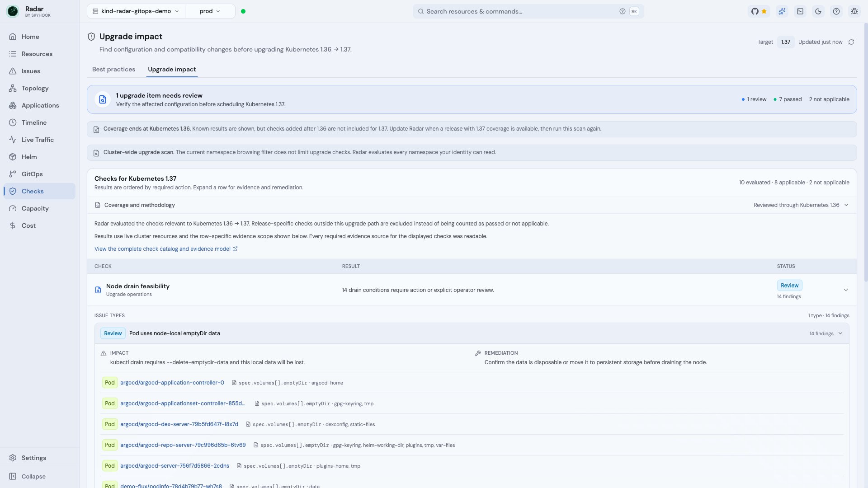
Task: Click 'Reviewed through Kubernetes 1.36' text
Action: tap(796, 205)
